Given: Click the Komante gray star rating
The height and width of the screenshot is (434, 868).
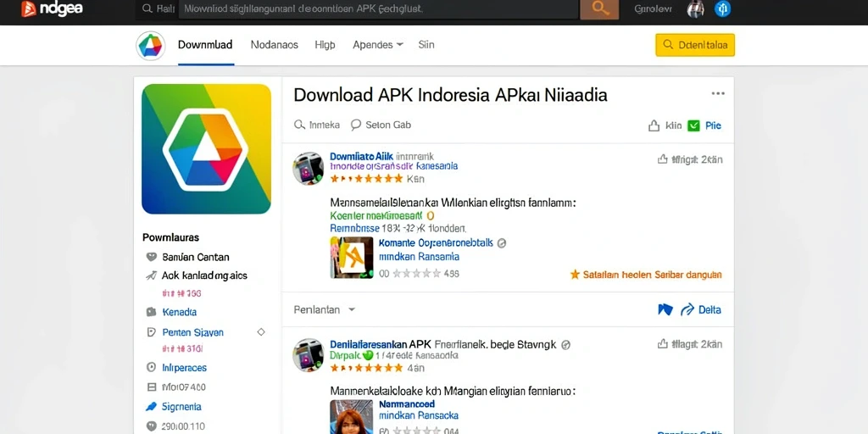Looking at the screenshot, I should point(416,274).
